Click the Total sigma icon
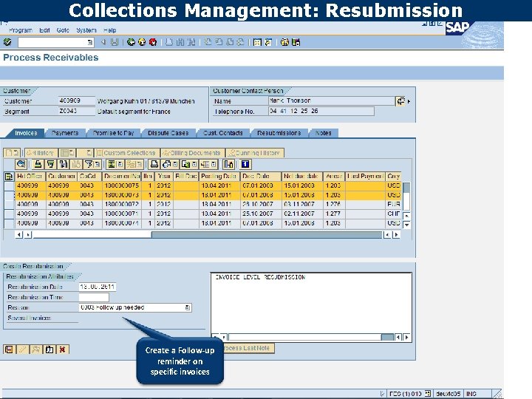This screenshot has height=399, width=532. click(x=112, y=164)
